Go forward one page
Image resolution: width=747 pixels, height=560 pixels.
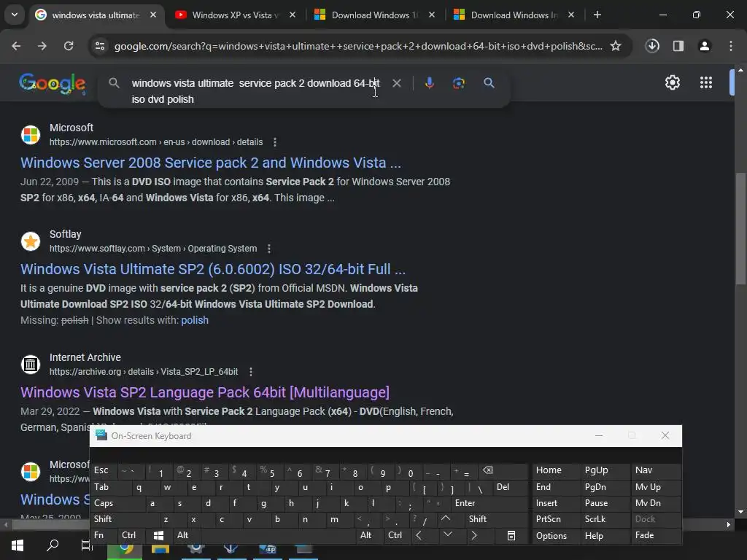42,46
